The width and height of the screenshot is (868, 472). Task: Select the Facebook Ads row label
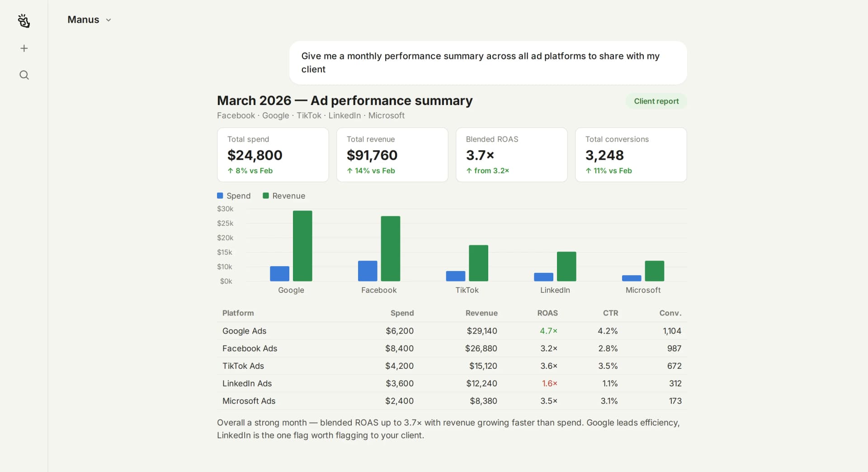click(250, 348)
